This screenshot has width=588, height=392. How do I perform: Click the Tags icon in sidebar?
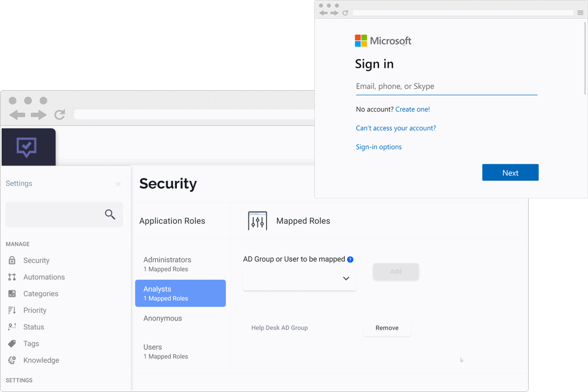(12, 343)
